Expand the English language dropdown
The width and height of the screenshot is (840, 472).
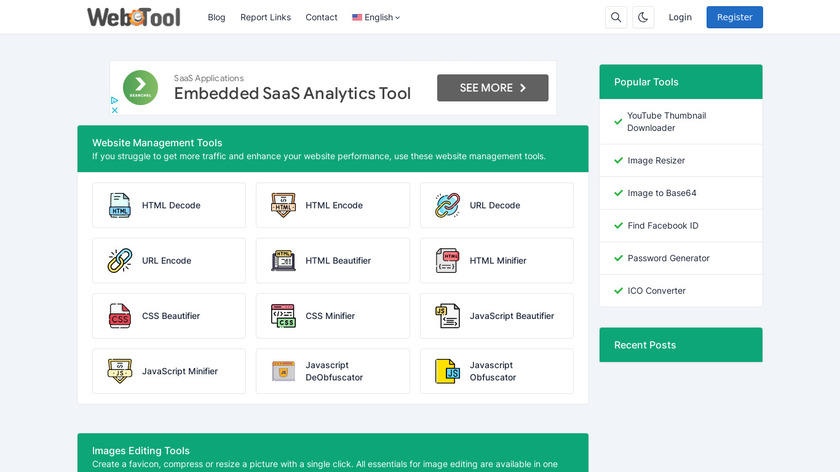[x=376, y=17]
